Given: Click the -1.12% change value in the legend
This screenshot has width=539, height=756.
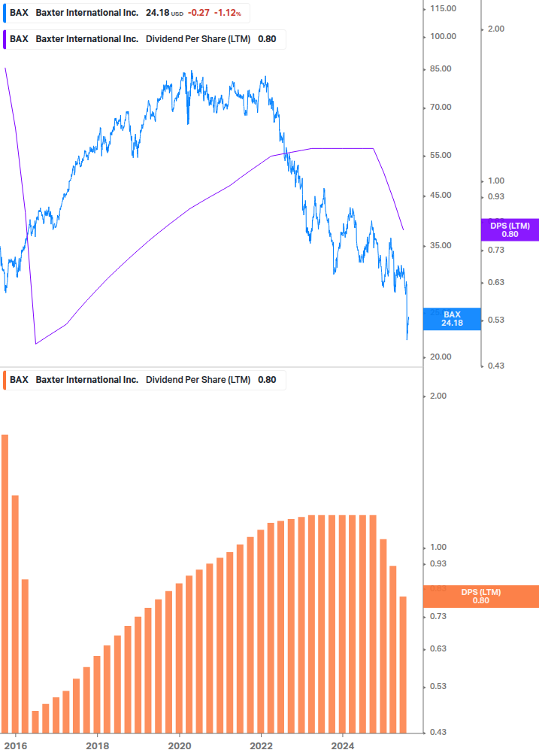Looking at the screenshot, I should click(x=228, y=13).
